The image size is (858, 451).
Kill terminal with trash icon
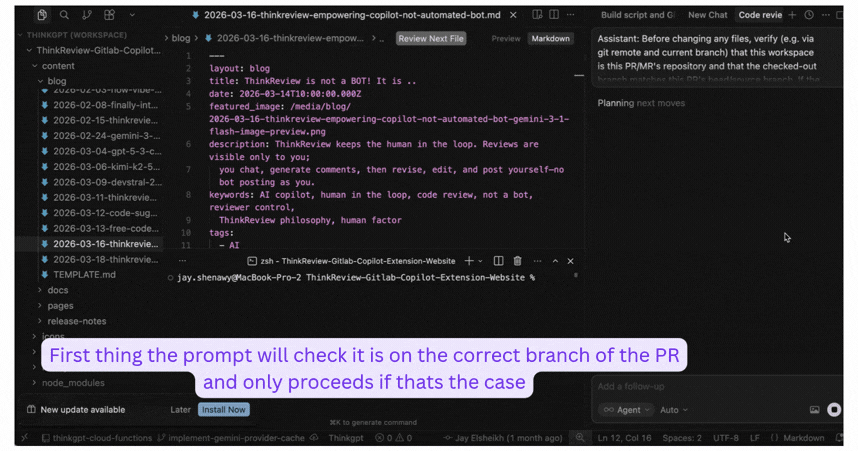[x=517, y=261]
